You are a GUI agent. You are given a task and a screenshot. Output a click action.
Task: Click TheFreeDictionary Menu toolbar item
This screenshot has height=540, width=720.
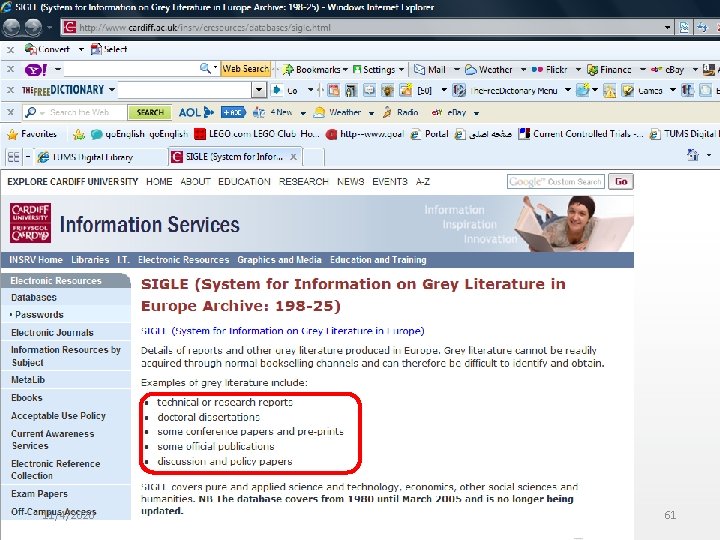(505, 90)
